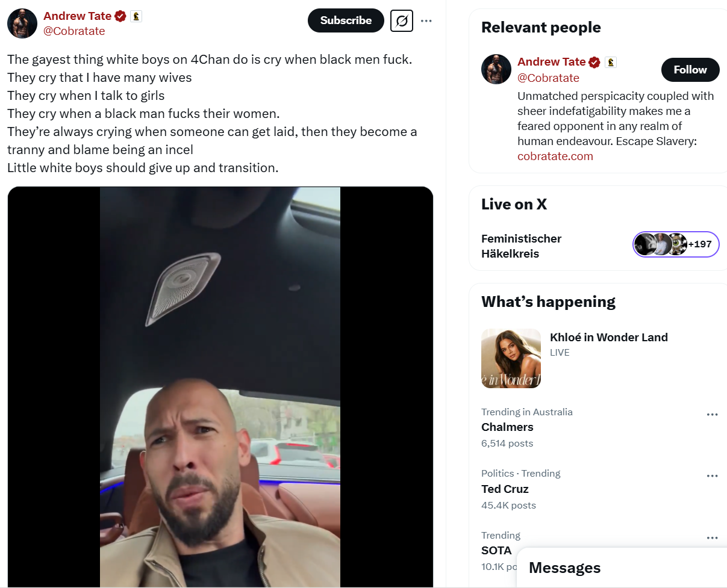Open the Ted Cruz trending topic
Viewport: 727px width, 588px height.
[x=505, y=489]
